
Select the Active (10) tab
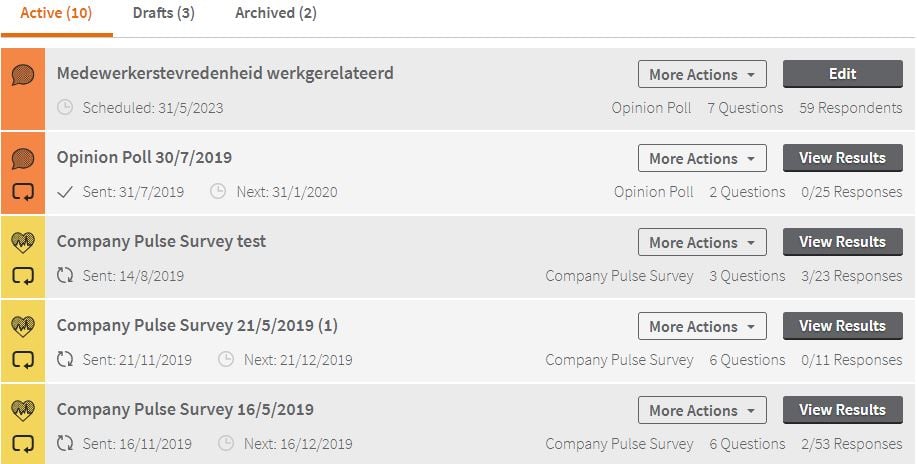point(56,13)
